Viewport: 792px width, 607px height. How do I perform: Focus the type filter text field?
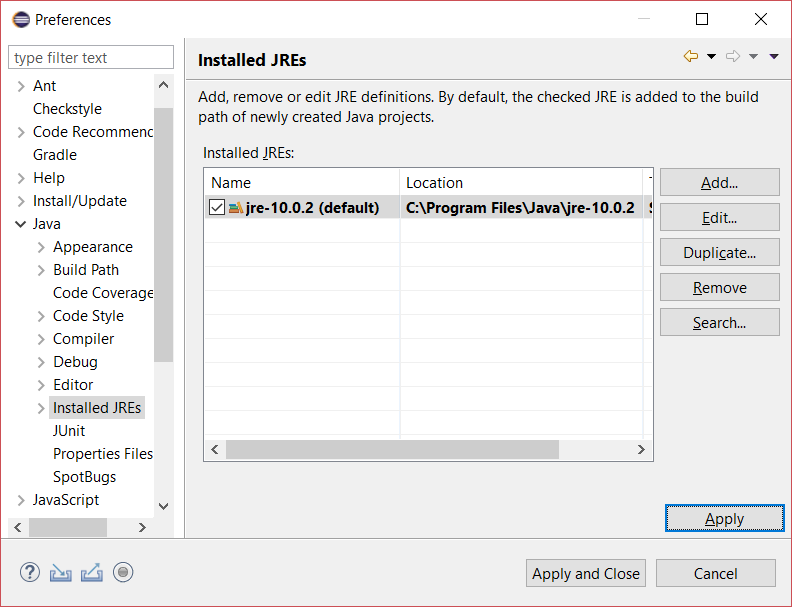click(91, 58)
